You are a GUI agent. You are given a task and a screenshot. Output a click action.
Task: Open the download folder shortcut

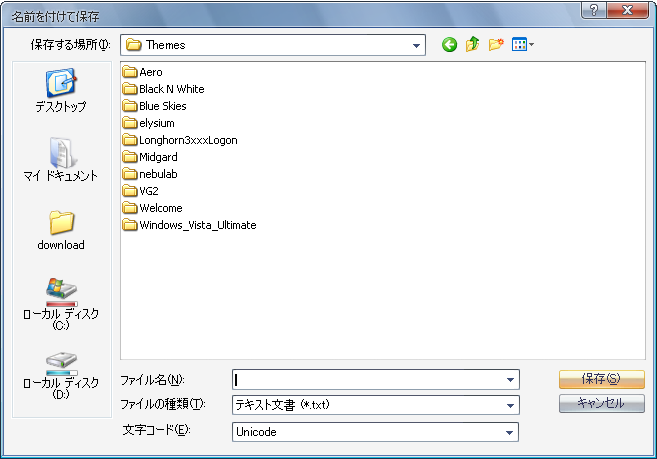click(x=61, y=231)
